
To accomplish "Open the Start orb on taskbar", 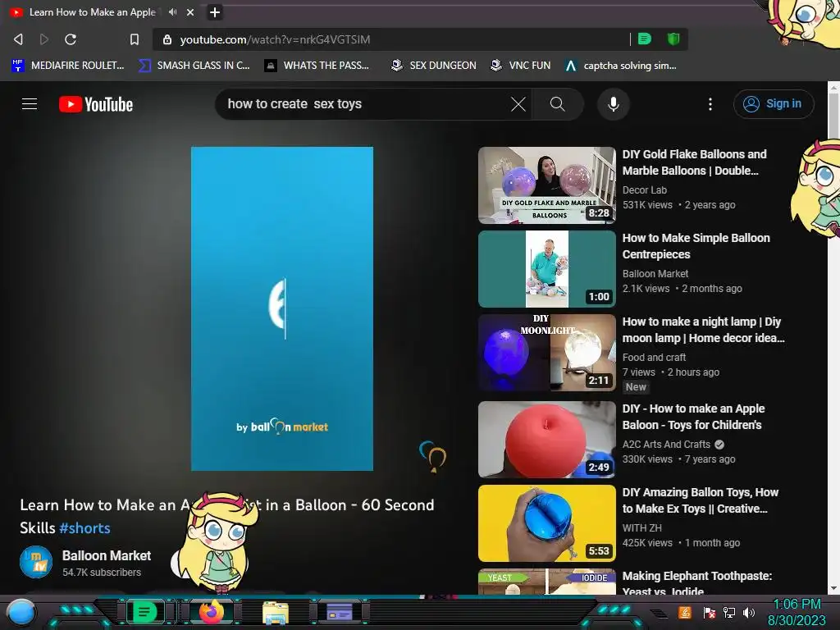I will point(21,612).
